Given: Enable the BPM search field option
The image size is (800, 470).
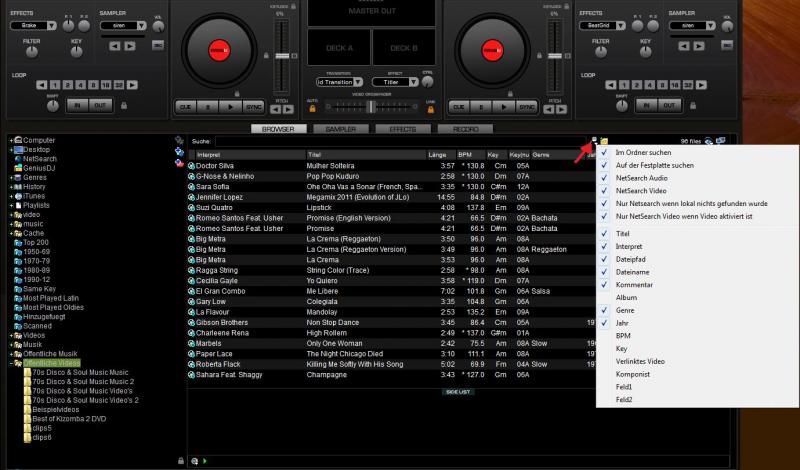Looking at the screenshot, I should [624, 337].
